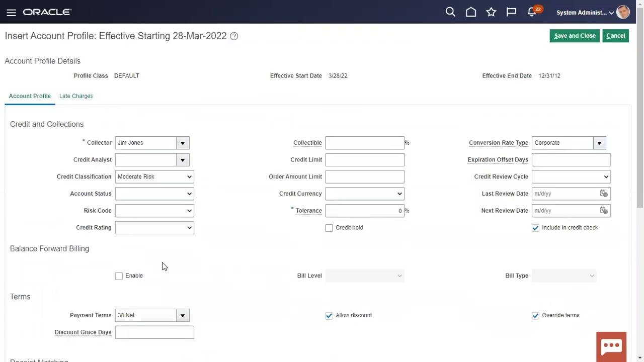The height and width of the screenshot is (362, 644).
Task: Expand the Conversion Rate Type dropdown
Action: [599, 143]
